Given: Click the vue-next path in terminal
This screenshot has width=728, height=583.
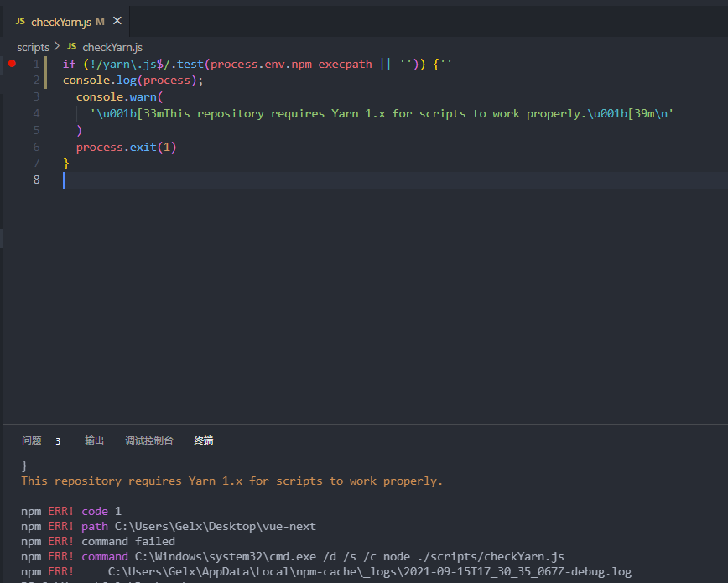Looking at the screenshot, I should pos(216,526).
